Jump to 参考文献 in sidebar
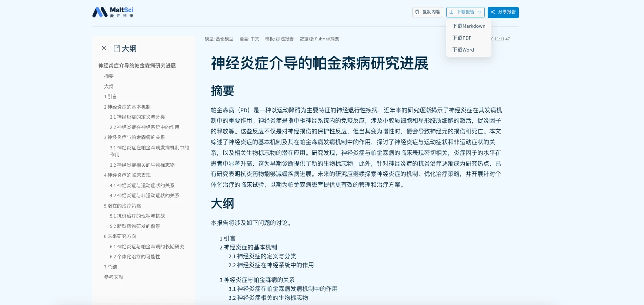The height and width of the screenshot is (305, 644). (x=114, y=277)
